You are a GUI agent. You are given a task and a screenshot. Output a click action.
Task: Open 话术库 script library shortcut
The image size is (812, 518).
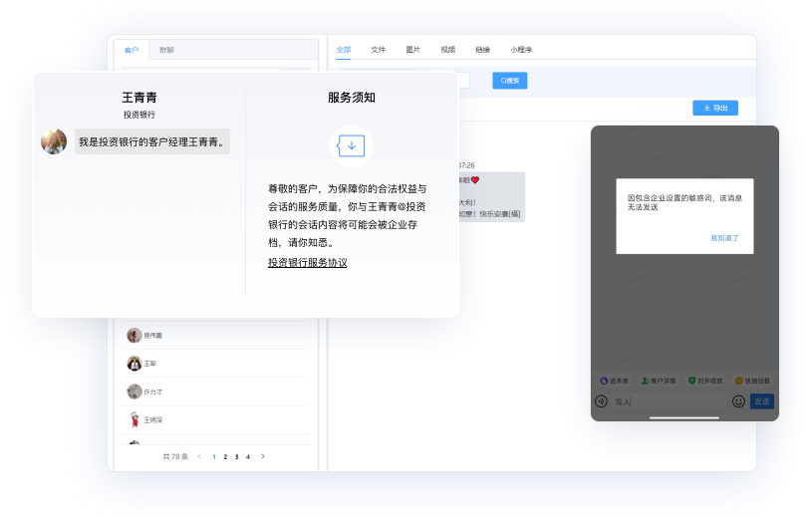(616, 381)
